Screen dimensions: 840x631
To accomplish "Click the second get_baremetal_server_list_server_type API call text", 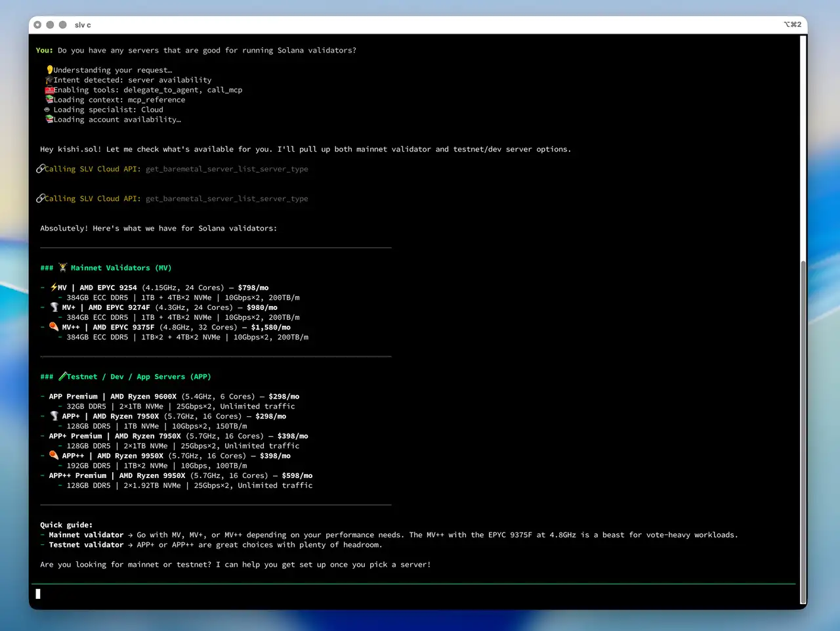I will [226, 199].
